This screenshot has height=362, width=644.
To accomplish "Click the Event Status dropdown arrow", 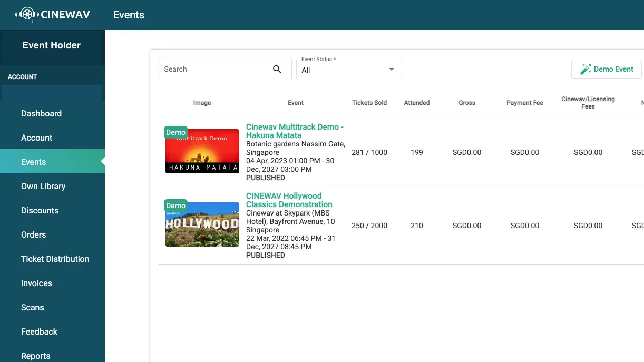I will (x=391, y=70).
